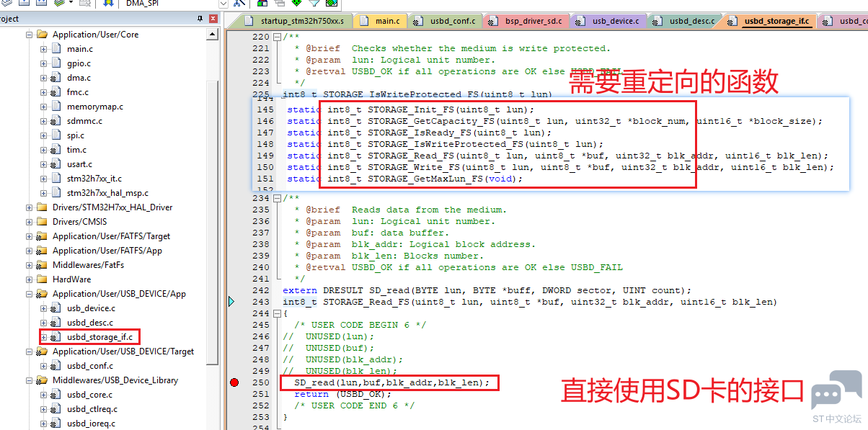Expand the Drivers/CMSIS folder

(30, 222)
